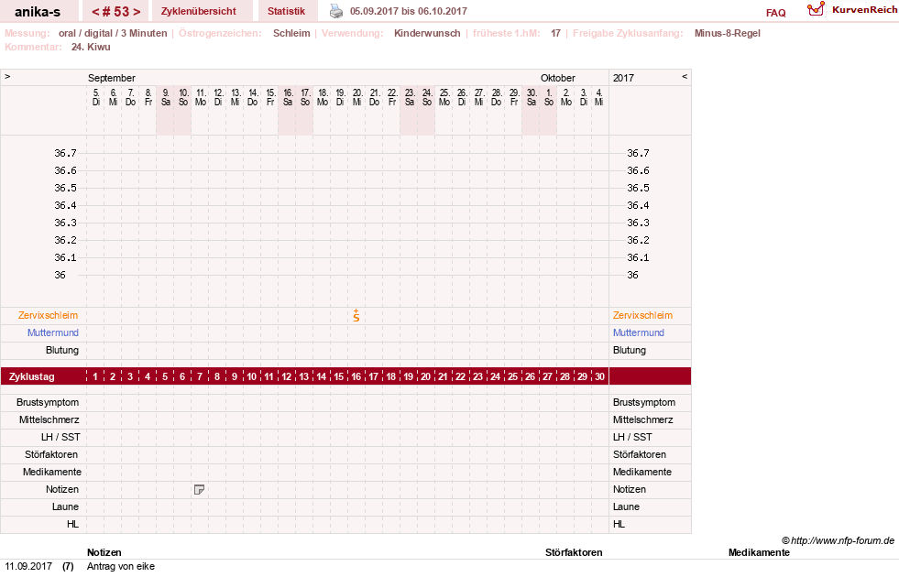899x588 pixels.
Task: Click the Oktober month label
Action: point(558,78)
